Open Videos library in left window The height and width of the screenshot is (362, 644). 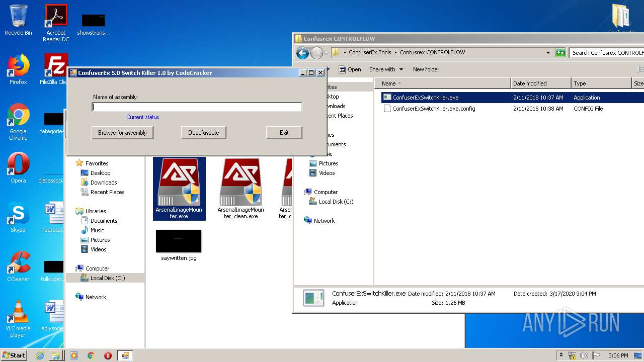[94, 249]
